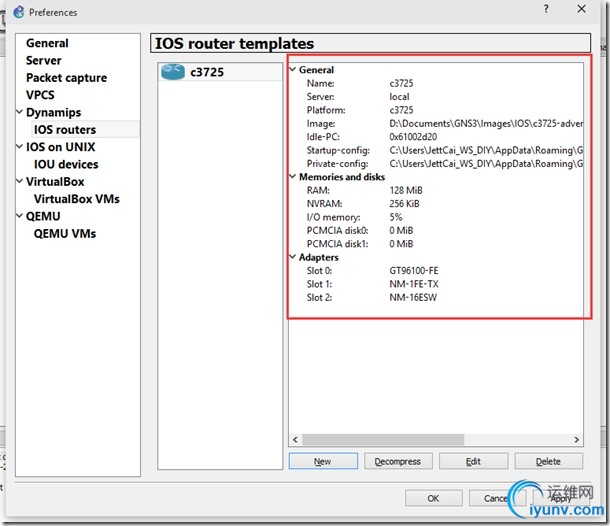Click the Private-config path value
Screen dimensions: 610x526
486,164
